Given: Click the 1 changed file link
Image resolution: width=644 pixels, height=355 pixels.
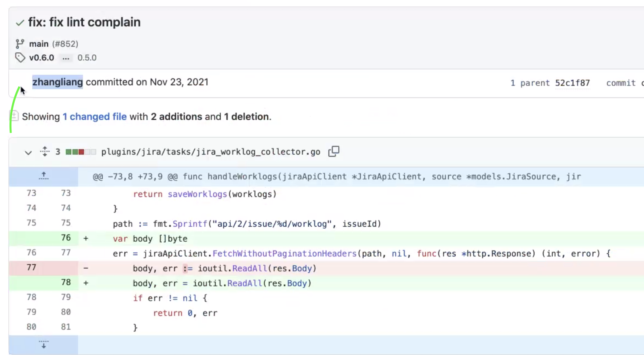Looking at the screenshot, I should click(x=94, y=116).
